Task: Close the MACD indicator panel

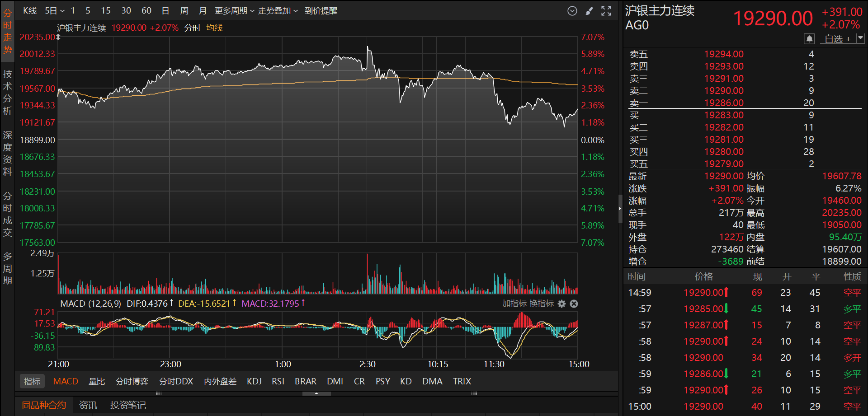Action: point(574,304)
